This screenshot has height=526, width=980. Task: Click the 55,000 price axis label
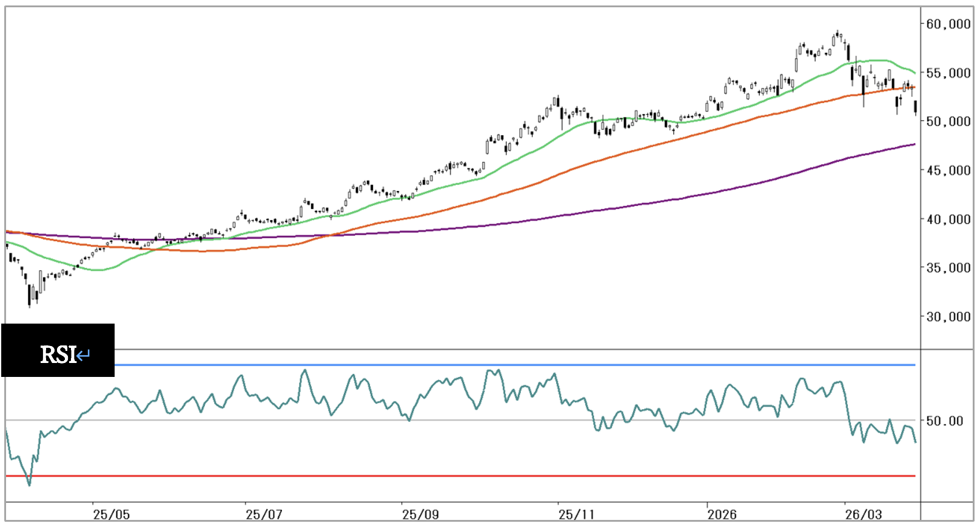948,73
